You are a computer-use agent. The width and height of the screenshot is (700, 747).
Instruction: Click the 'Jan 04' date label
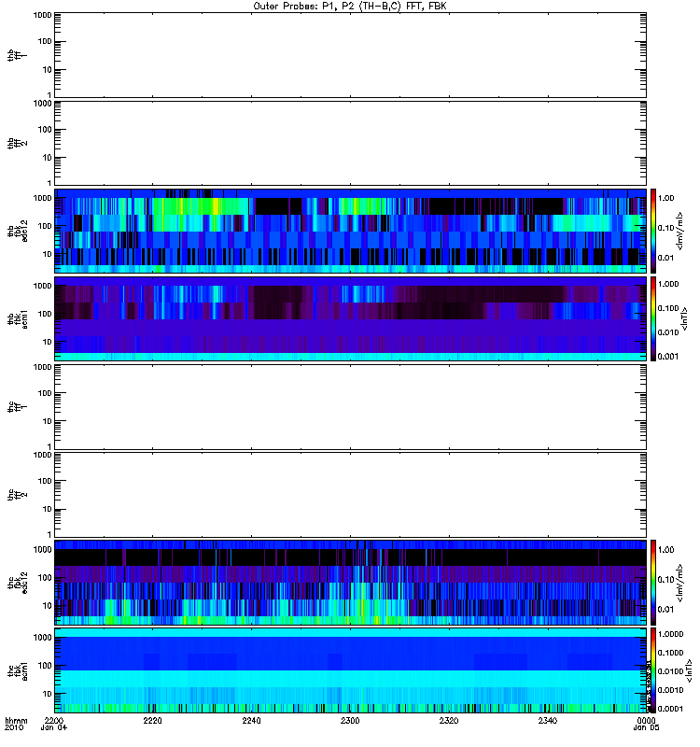pyautogui.click(x=54, y=728)
